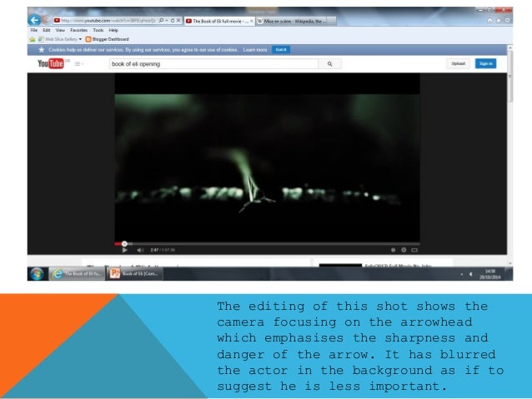Click the Sign in button
This screenshot has width=532, height=399.
[x=485, y=64]
